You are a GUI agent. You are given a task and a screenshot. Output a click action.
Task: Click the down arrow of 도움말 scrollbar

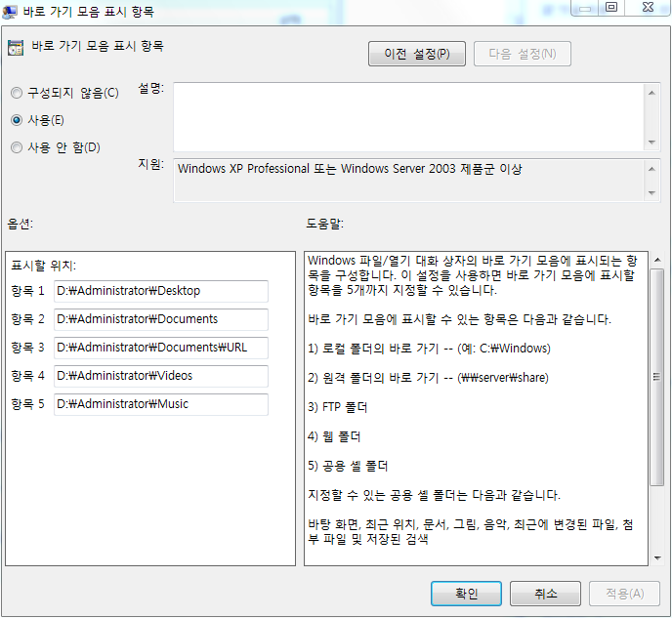click(657, 557)
